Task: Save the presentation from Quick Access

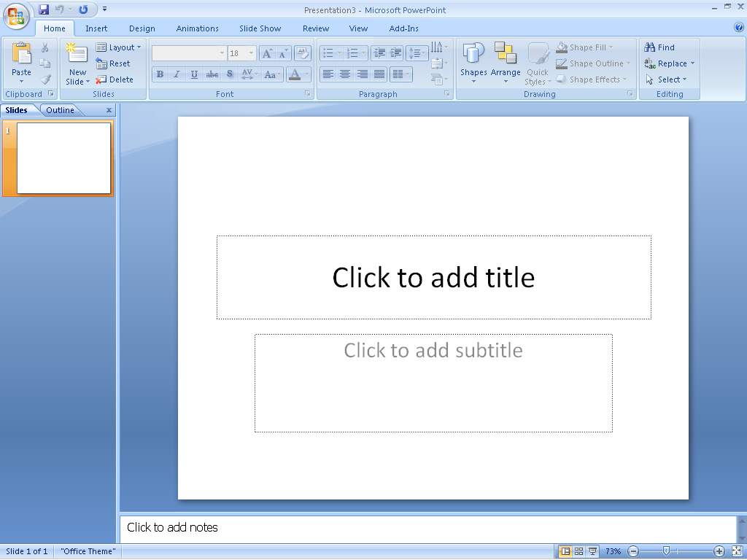Action: [44, 9]
